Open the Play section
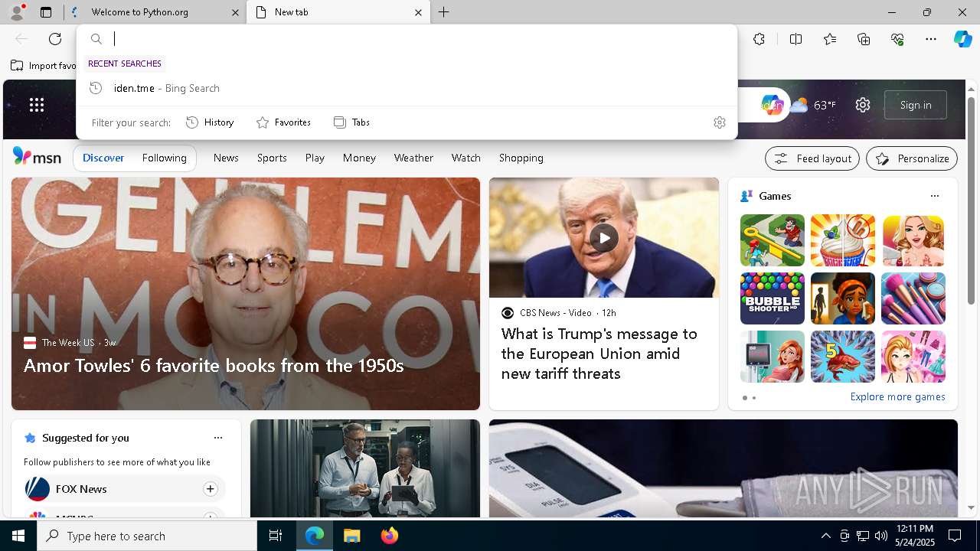Viewport: 980px width, 551px height. tap(315, 158)
